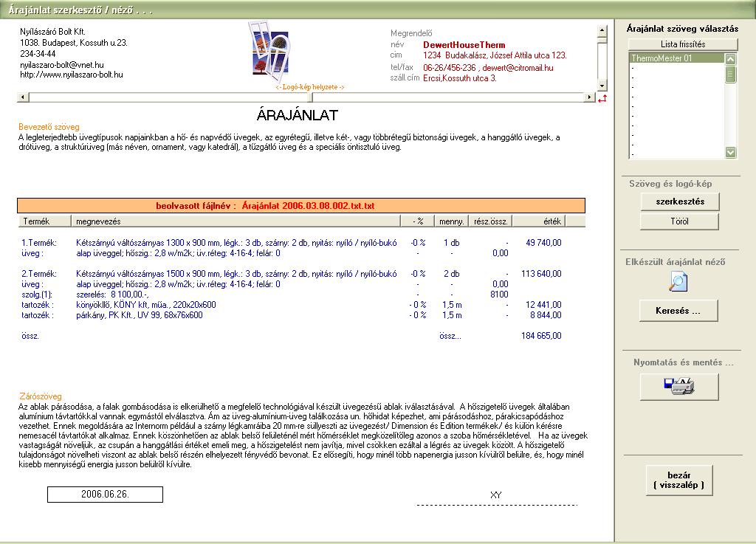This screenshot has width=756, height=544.
Task: Click the 2 db quantity cell
Action: pos(451,274)
